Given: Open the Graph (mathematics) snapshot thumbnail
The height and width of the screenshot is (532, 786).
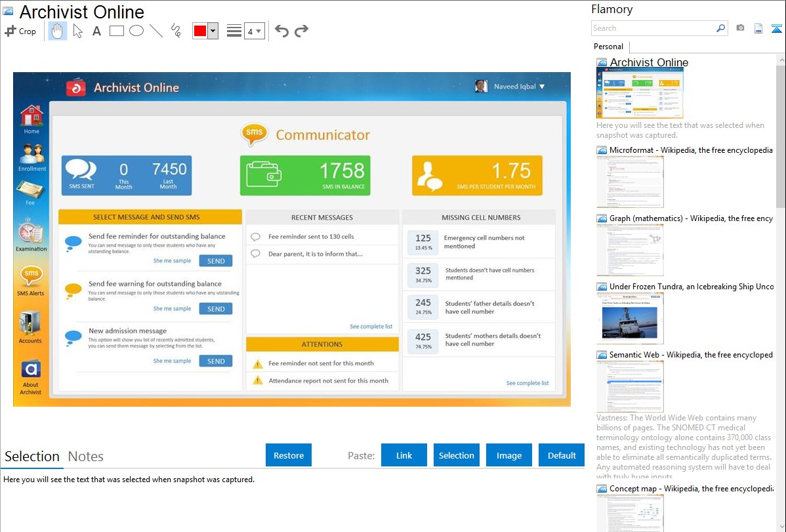Looking at the screenshot, I should 630,250.
